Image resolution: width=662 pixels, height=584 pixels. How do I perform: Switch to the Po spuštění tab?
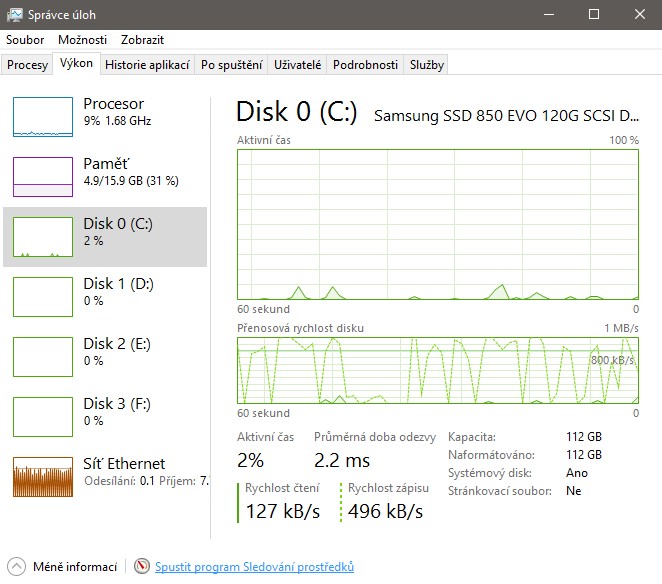point(231,65)
